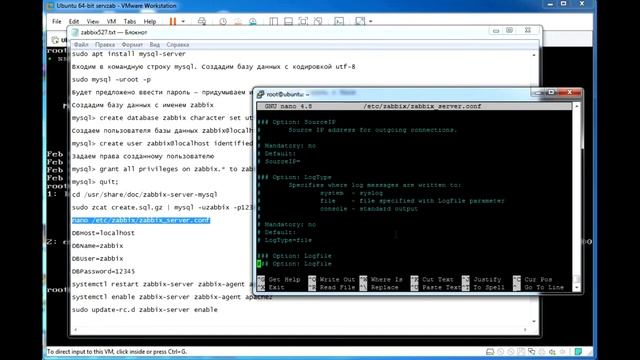Revert to snapshot using the orange snapshot icon
The height and width of the screenshot is (360, 640).
pyautogui.click(x=238, y=21)
